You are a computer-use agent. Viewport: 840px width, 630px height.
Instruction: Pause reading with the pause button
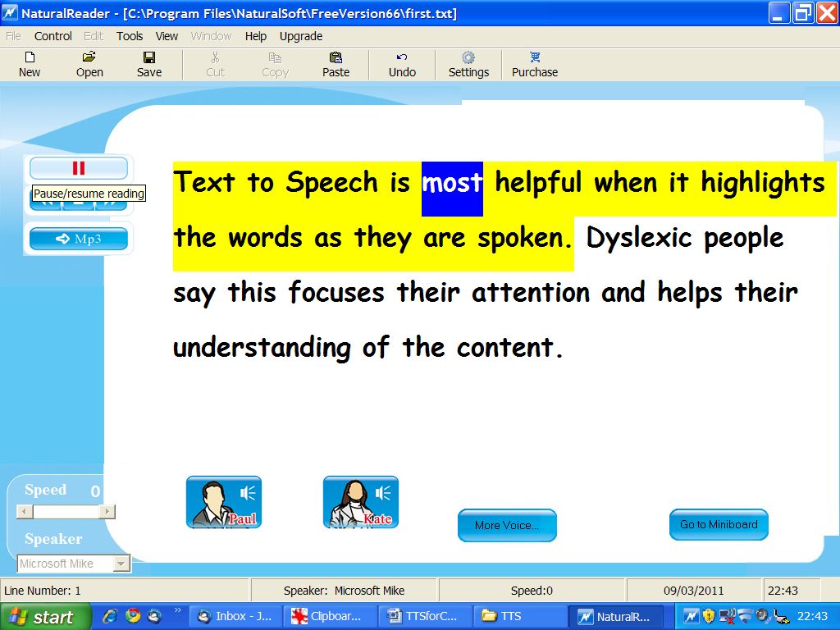point(79,167)
